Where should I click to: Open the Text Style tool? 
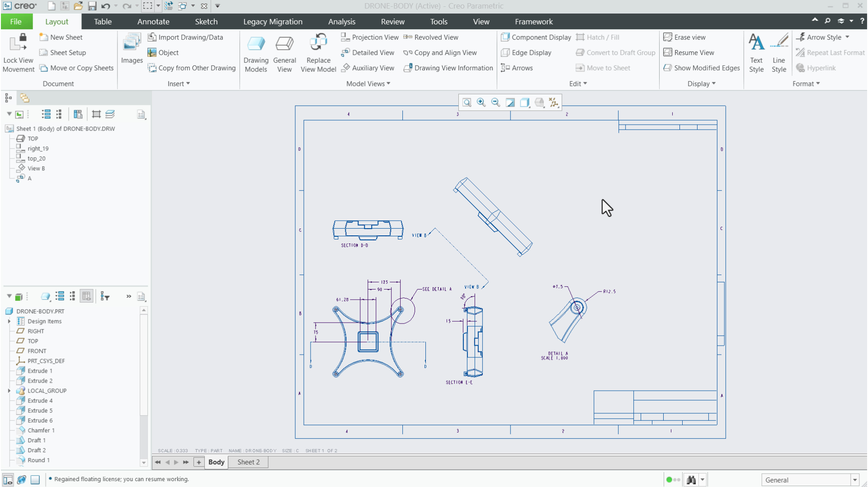click(x=756, y=53)
